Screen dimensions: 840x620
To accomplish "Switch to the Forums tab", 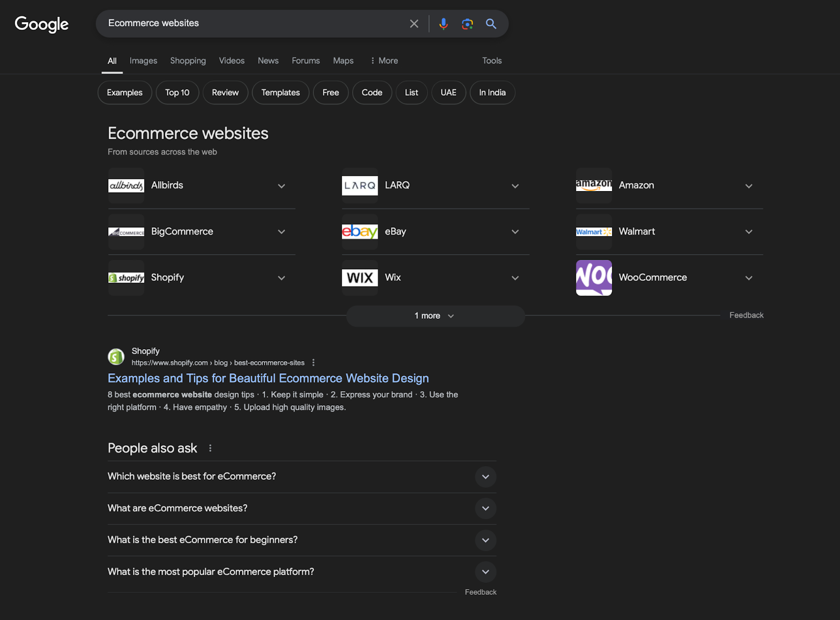I will pos(306,61).
